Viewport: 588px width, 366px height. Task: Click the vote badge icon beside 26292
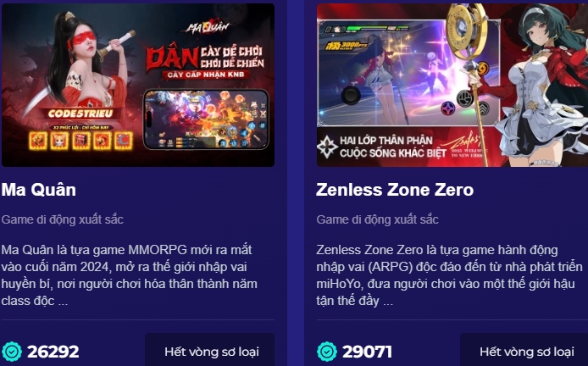12,352
